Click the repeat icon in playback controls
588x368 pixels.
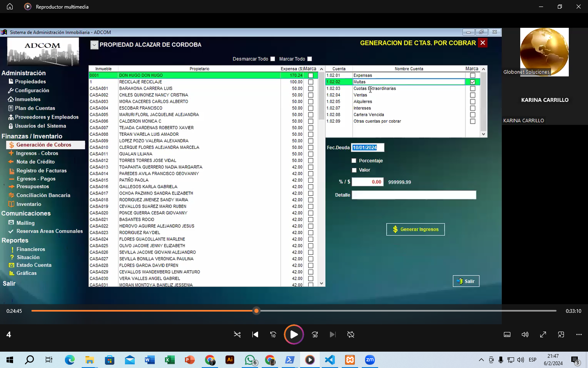click(351, 334)
